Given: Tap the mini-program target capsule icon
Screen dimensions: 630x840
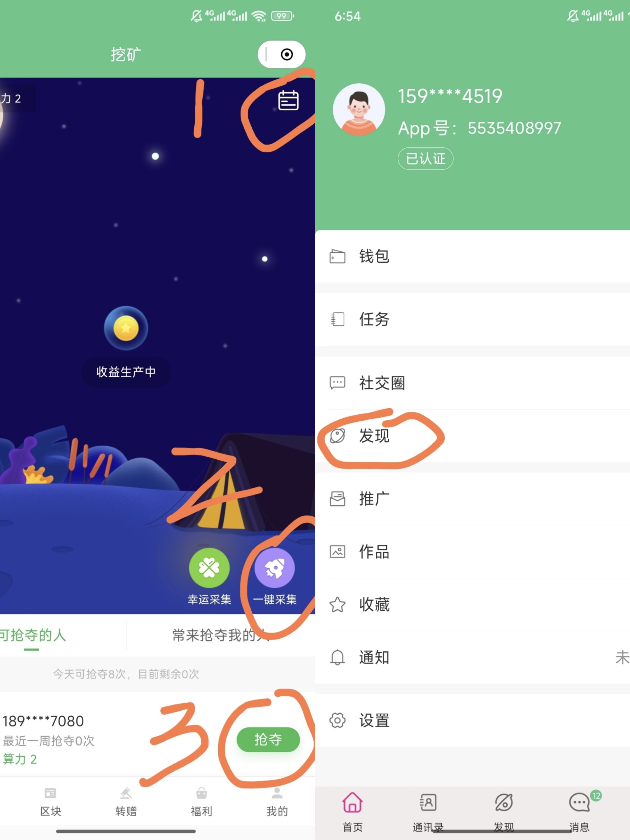Looking at the screenshot, I should [287, 54].
